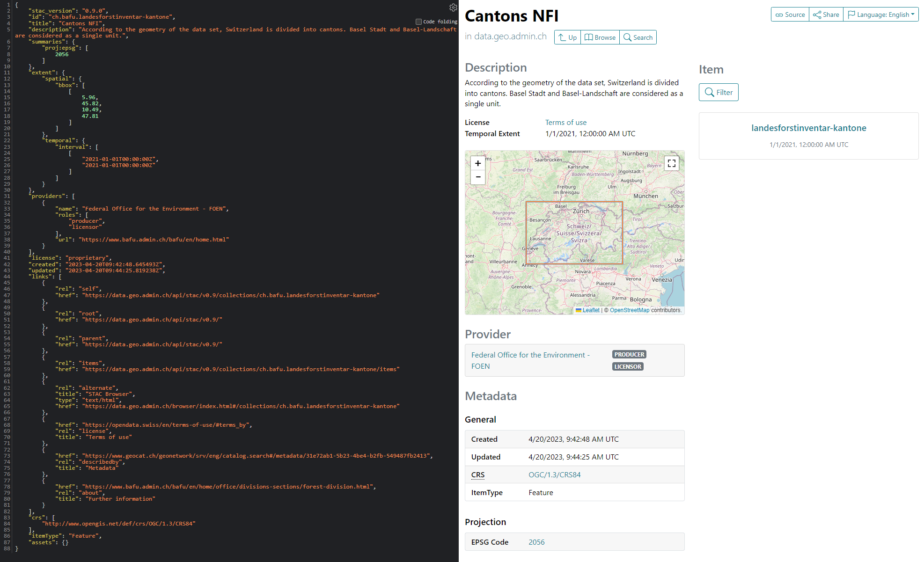The image size is (924, 562).
Task: Follow the OGC/1.3/CRS84 link
Action: click(554, 474)
